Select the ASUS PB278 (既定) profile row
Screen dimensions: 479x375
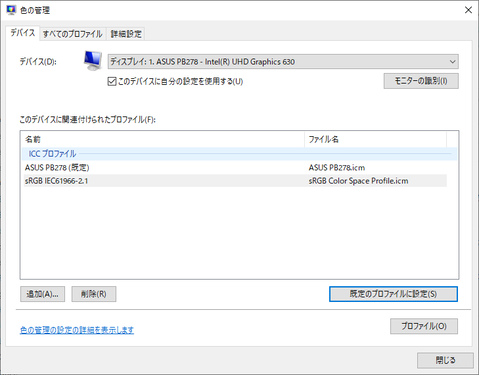[235, 167]
